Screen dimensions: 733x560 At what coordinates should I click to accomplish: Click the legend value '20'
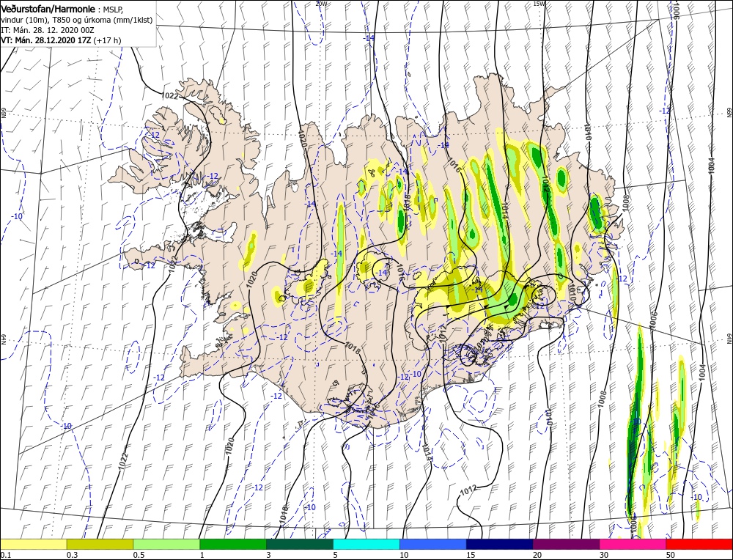click(537, 555)
